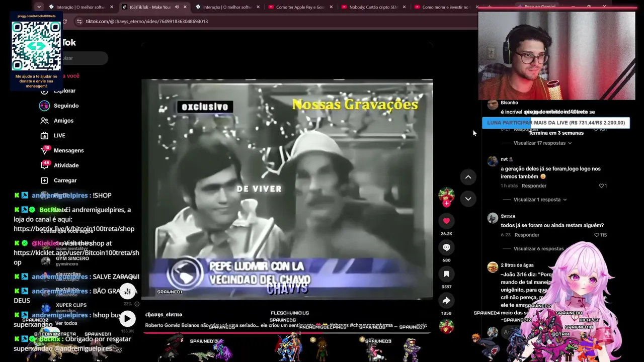Image resolution: width=644 pixels, height=362 pixels.
Task: Open Lorran's profile picture in comments
Action: 493,218
